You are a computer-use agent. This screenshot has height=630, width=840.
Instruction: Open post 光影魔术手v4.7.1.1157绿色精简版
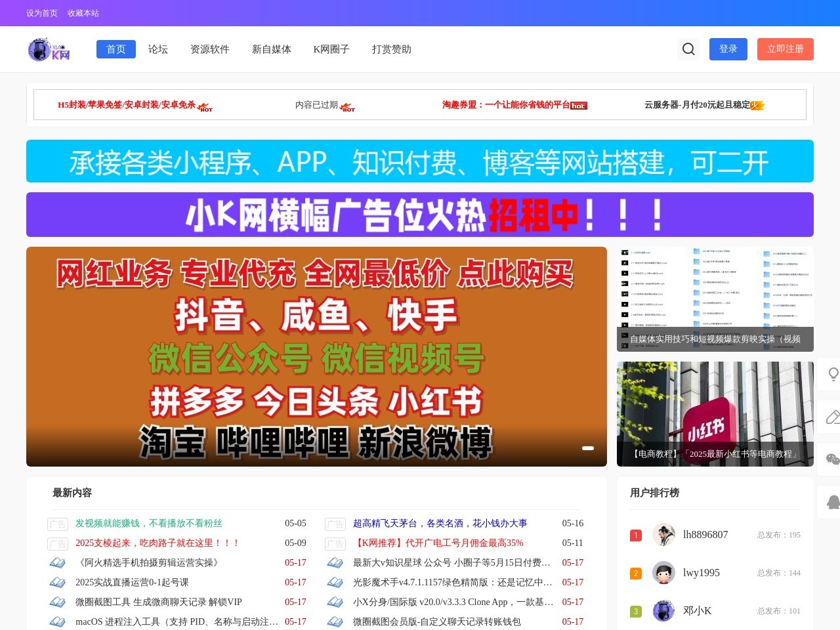[x=453, y=583]
